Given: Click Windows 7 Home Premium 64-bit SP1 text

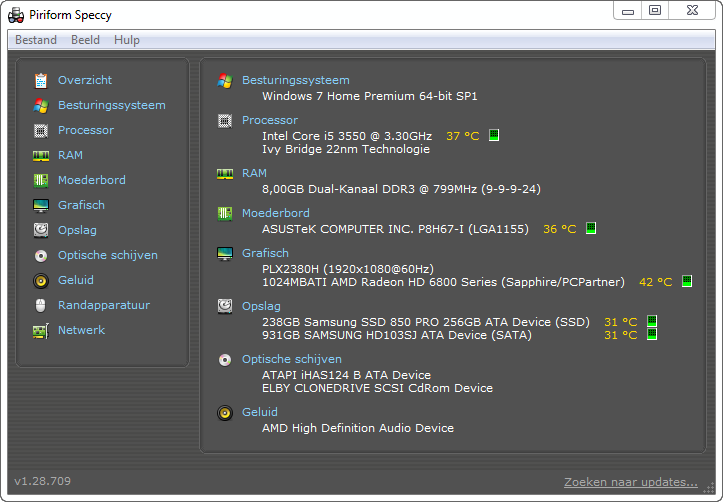Looking at the screenshot, I should coord(370,96).
